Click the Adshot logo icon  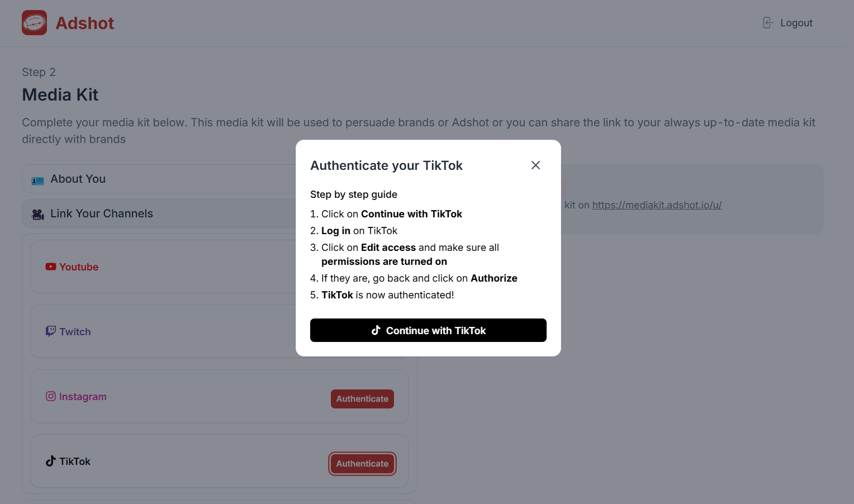click(34, 23)
